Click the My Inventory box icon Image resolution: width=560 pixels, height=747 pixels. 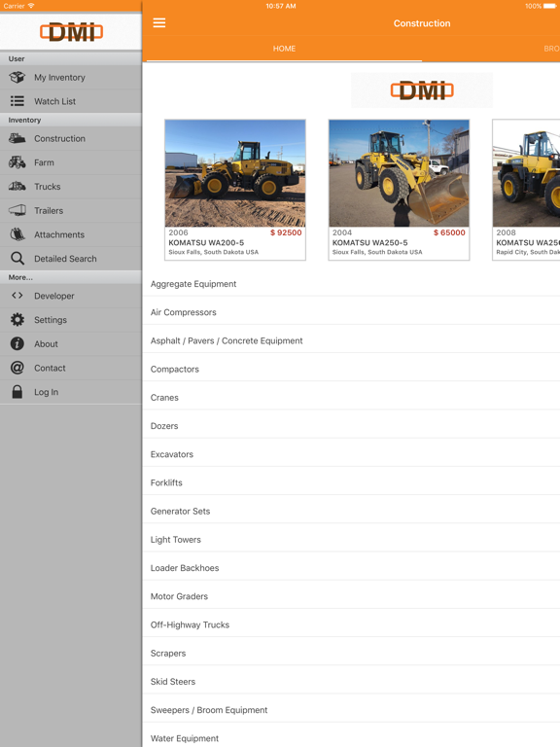click(x=17, y=77)
